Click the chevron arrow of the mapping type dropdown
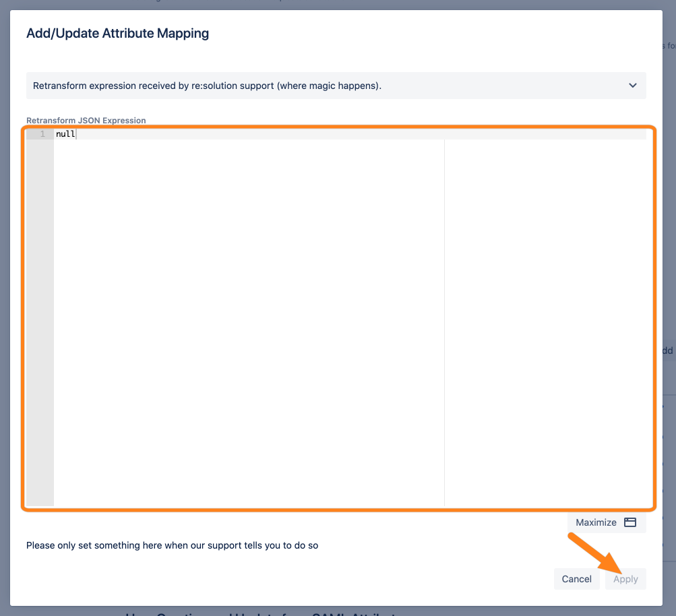This screenshot has height=616, width=676. click(632, 86)
